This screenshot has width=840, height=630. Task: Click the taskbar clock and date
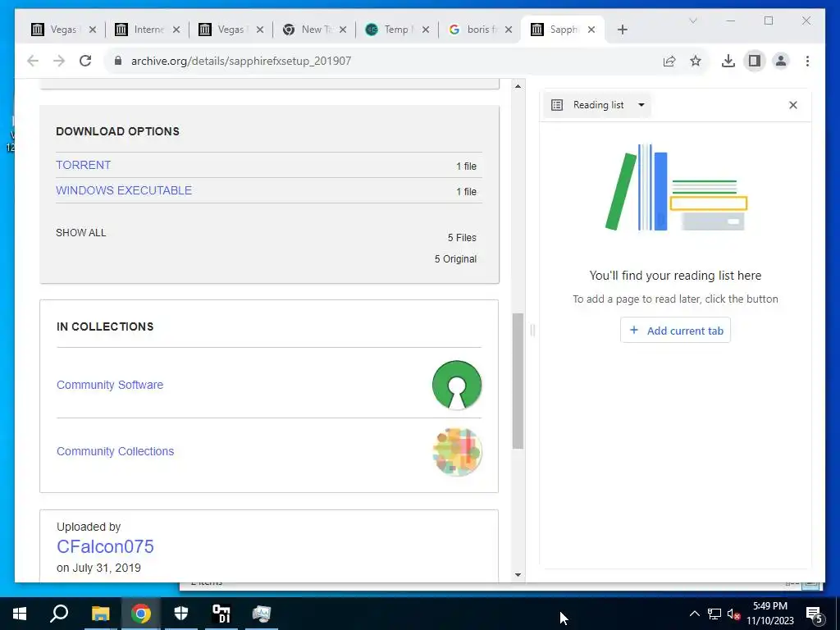[770, 614]
